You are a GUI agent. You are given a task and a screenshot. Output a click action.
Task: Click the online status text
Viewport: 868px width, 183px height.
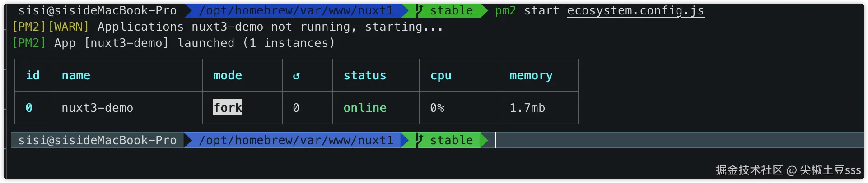pyautogui.click(x=365, y=108)
